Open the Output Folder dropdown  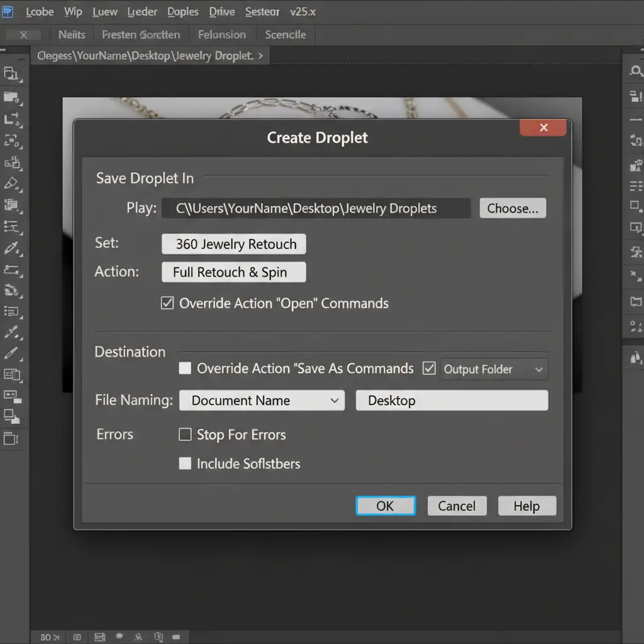tap(494, 369)
